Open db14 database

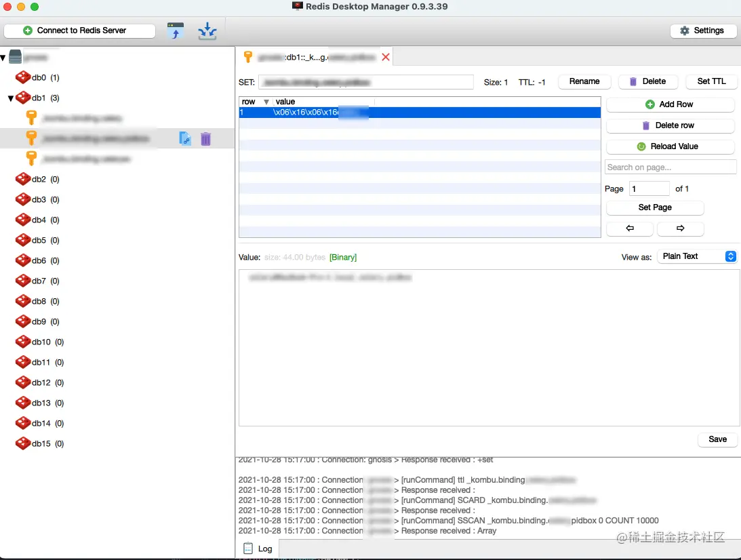pos(40,423)
